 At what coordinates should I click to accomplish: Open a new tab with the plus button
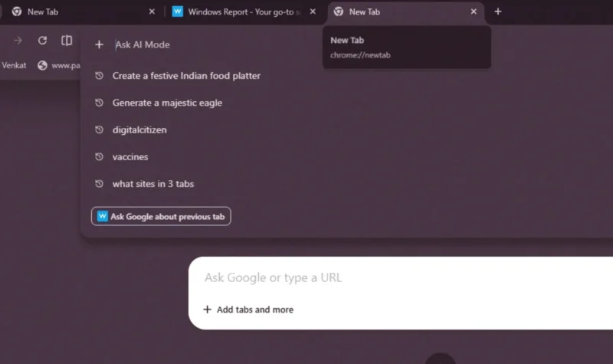pyautogui.click(x=498, y=11)
